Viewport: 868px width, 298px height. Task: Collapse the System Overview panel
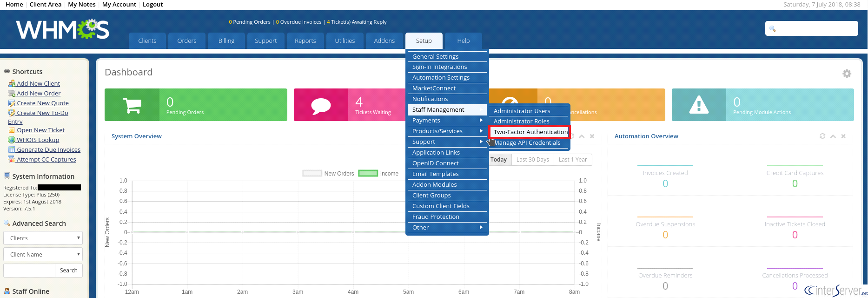tap(582, 136)
